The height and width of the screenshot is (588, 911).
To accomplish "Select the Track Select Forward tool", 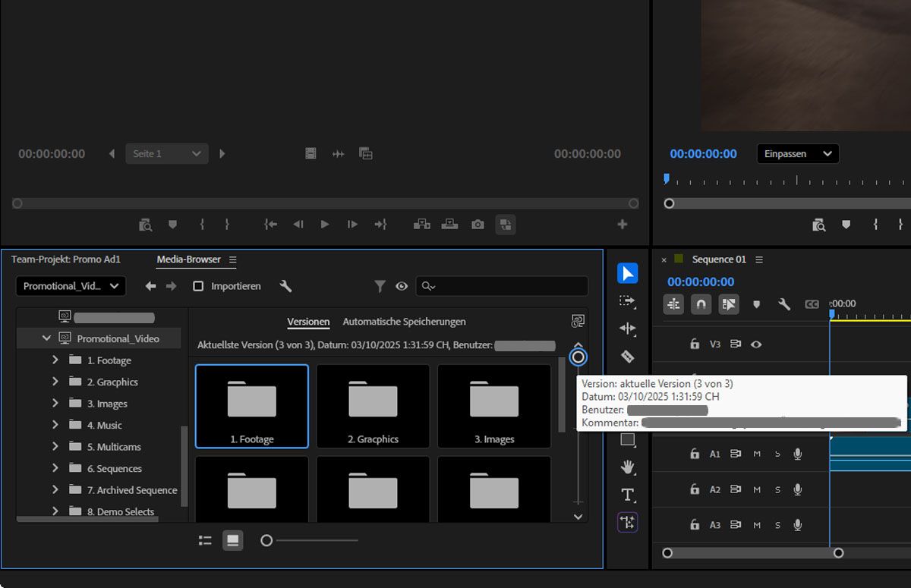I will 627,301.
